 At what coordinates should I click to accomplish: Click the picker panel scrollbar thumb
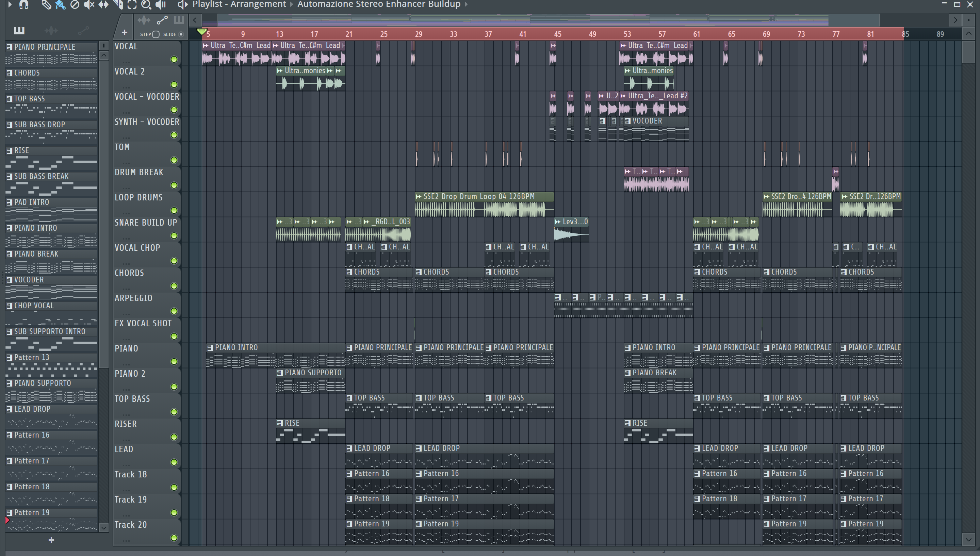tap(104, 214)
